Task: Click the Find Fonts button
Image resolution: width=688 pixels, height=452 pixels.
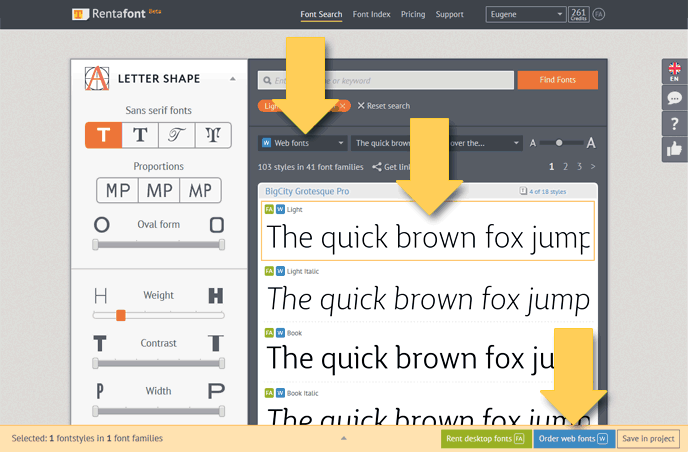Action: (x=558, y=80)
